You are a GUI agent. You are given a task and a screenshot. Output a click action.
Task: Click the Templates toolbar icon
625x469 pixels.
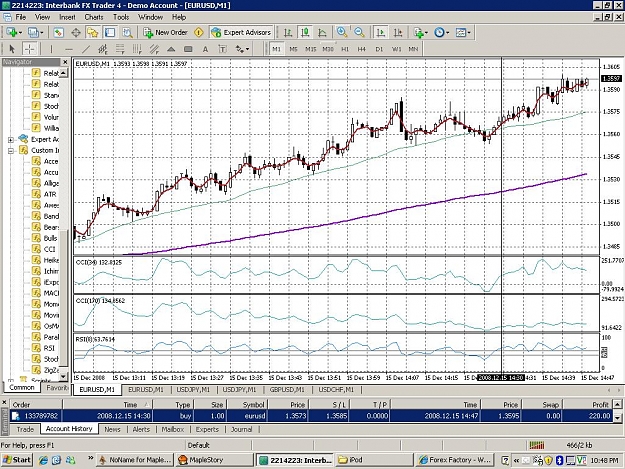point(460,32)
